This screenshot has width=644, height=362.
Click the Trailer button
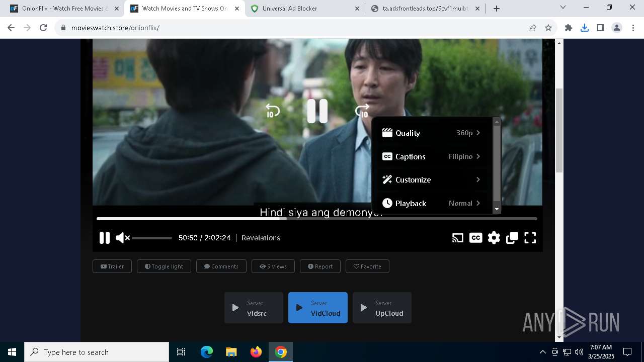112,266
